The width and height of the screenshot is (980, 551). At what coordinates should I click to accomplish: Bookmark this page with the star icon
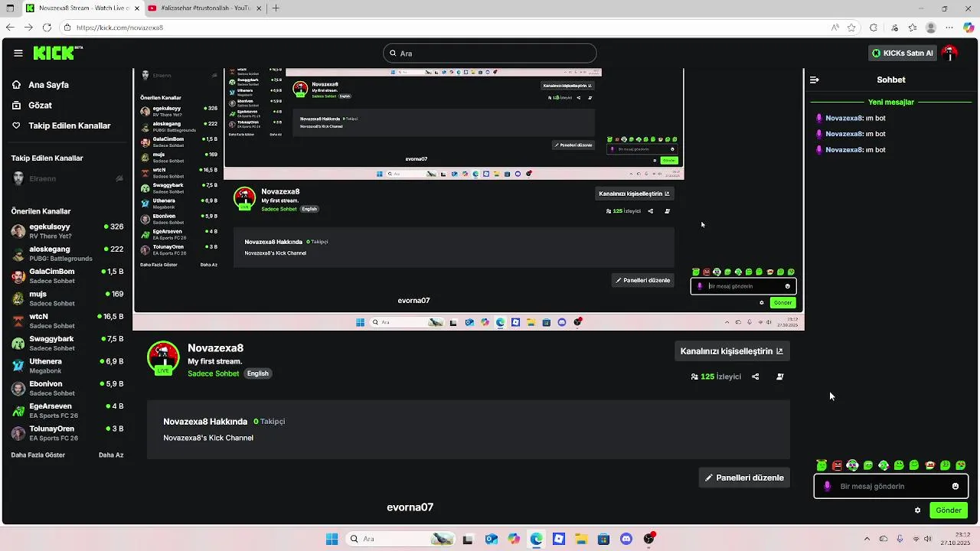click(851, 28)
